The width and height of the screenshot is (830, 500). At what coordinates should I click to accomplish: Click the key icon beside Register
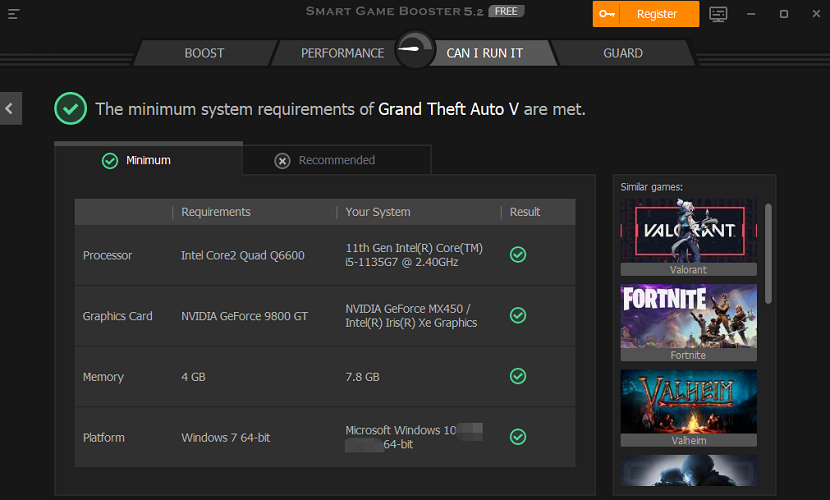click(x=607, y=14)
